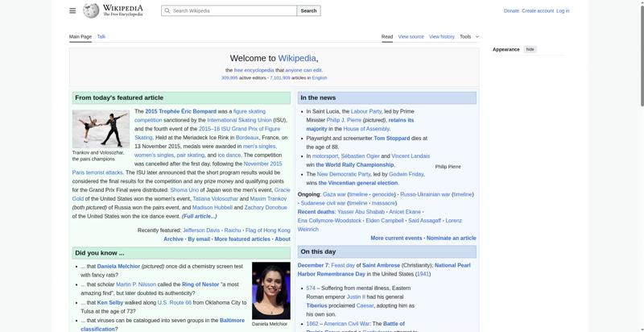Open the Donate link
This screenshot has width=644, height=332.
(x=511, y=10)
